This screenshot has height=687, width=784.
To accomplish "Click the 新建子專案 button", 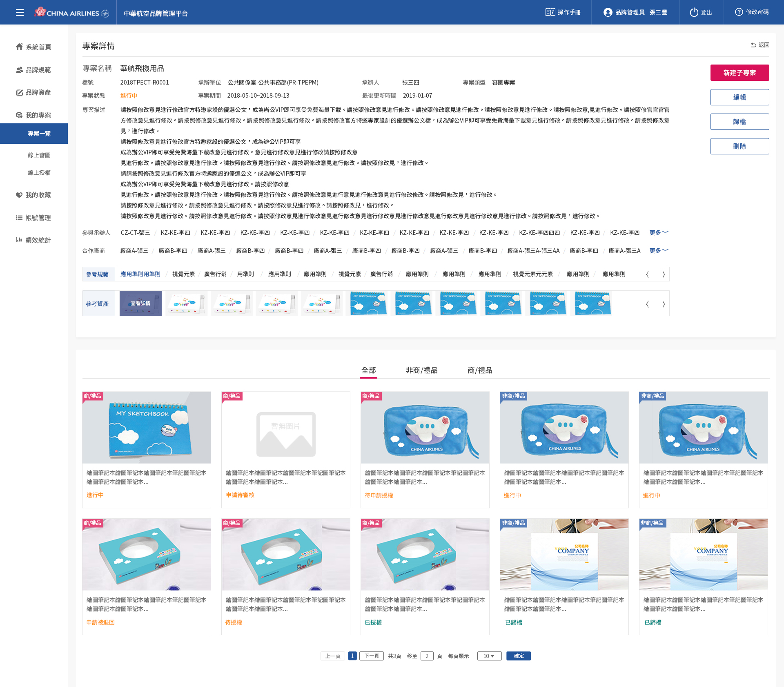I will tap(739, 73).
